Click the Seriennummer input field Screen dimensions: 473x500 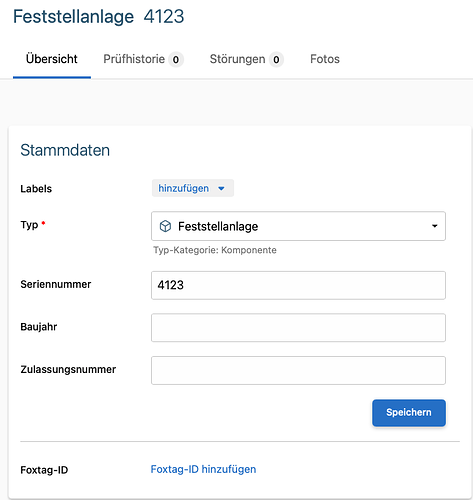298,285
